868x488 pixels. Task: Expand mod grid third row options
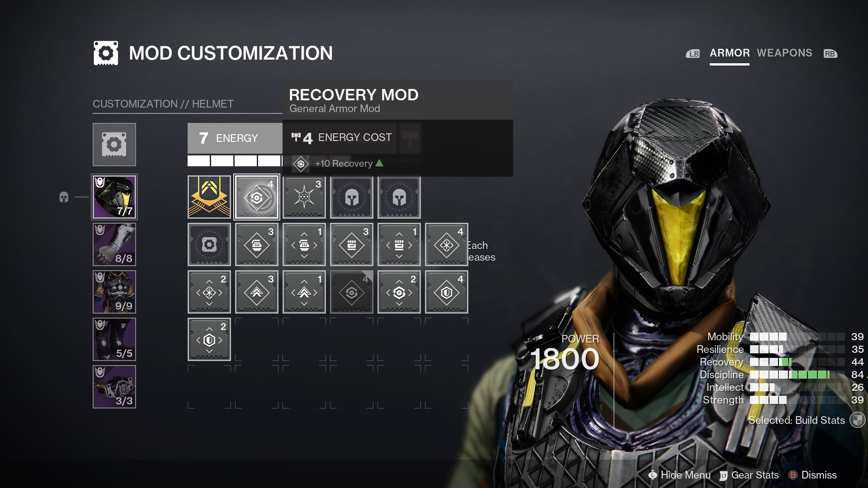(x=208, y=292)
